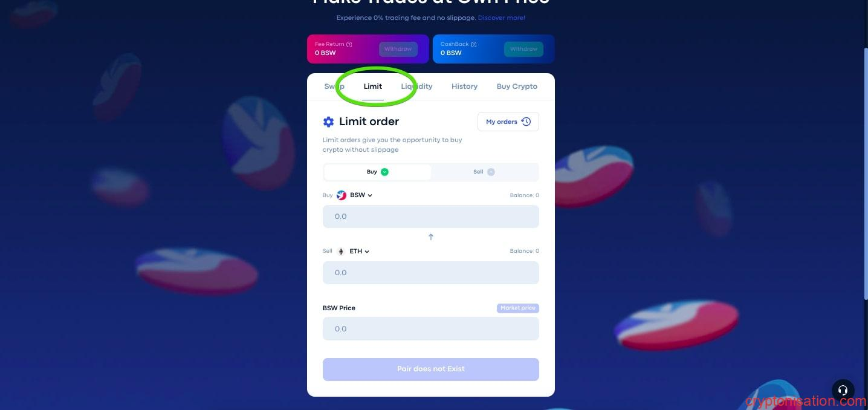Click the BSW Price input field
The width and height of the screenshot is (868, 410).
tap(431, 329)
